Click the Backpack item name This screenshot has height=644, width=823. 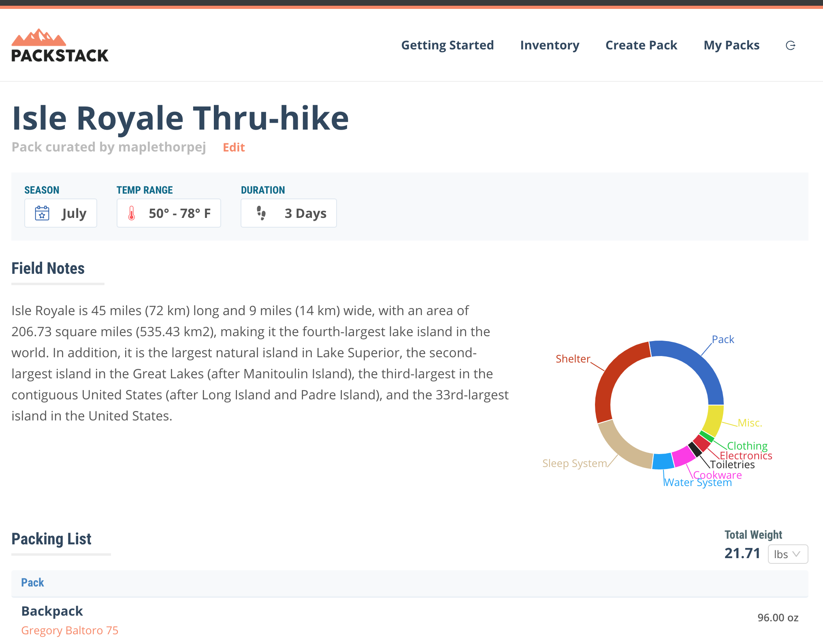click(52, 611)
